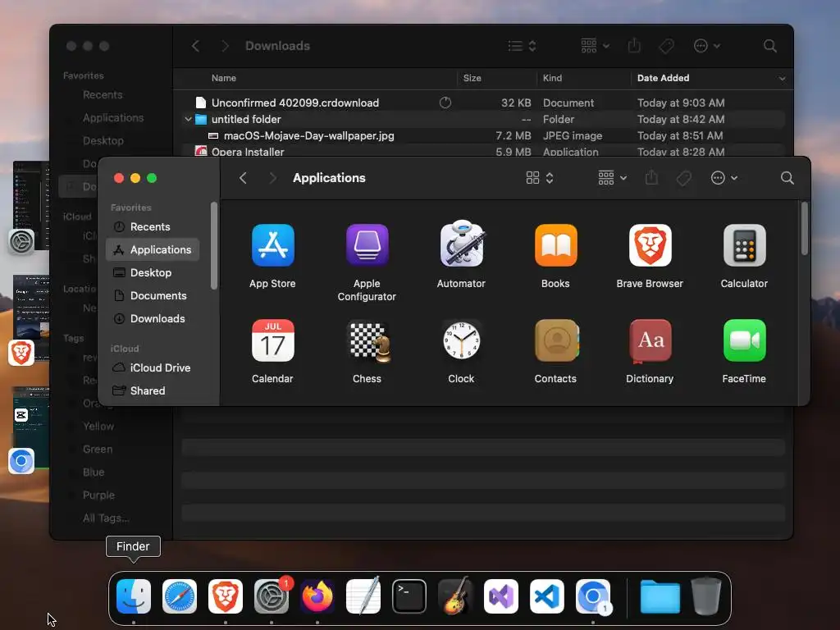Open Visual Studio Code from the Dock
This screenshot has width=840, height=630.
pyautogui.click(x=547, y=596)
